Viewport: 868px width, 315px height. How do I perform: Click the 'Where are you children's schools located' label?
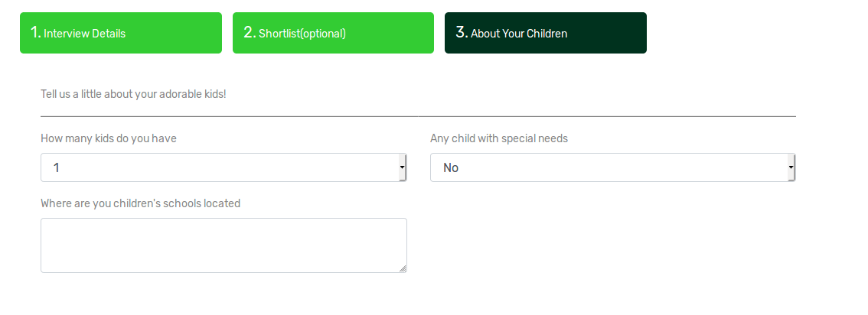point(140,203)
